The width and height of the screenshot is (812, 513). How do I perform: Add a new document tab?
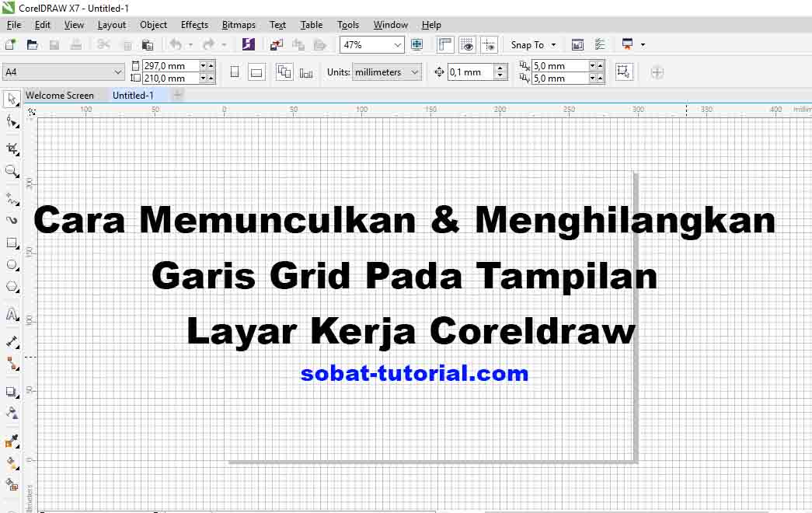(178, 95)
